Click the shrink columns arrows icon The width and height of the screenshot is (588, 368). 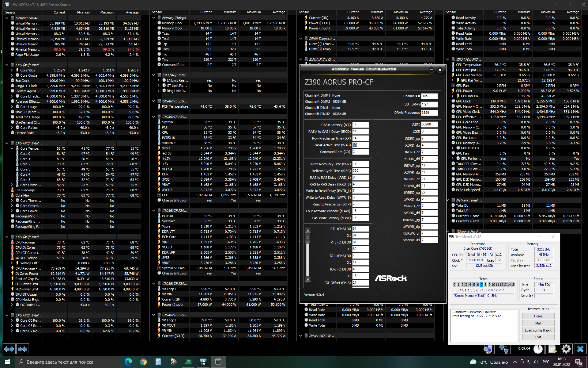click(22, 349)
